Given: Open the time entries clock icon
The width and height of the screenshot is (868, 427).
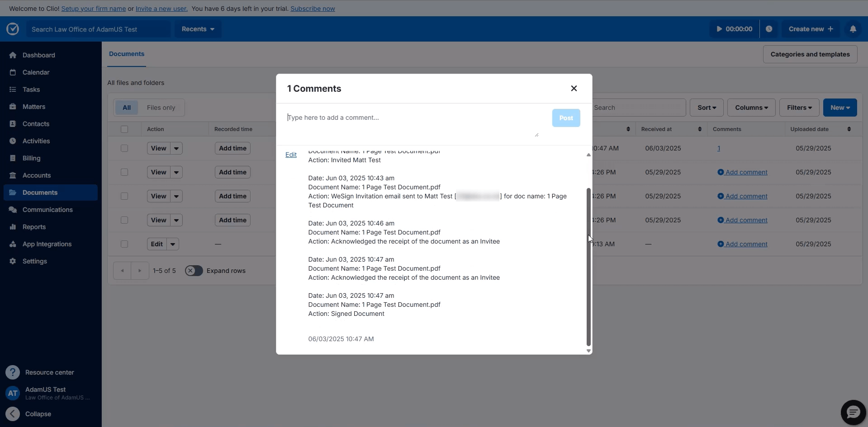Looking at the screenshot, I should pyautogui.click(x=769, y=29).
